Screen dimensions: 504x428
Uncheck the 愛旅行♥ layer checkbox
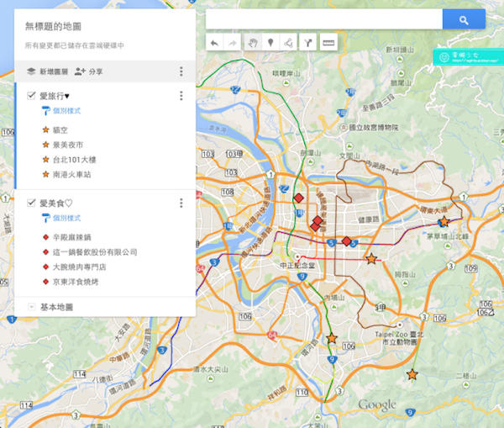pyautogui.click(x=31, y=96)
